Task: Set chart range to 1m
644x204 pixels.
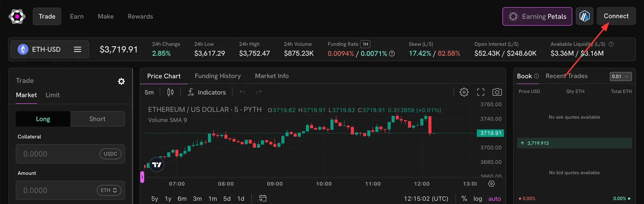Action: point(213,199)
